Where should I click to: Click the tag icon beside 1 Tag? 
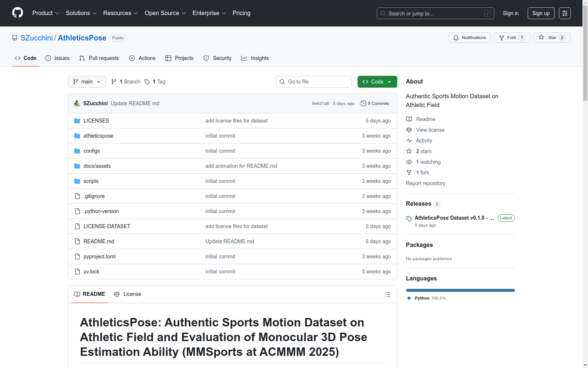pyautogui.click(x=147, y=82)
